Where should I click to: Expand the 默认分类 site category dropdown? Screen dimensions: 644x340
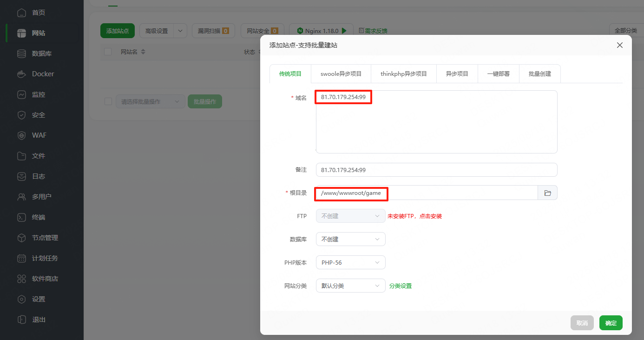tap(350, 286)
